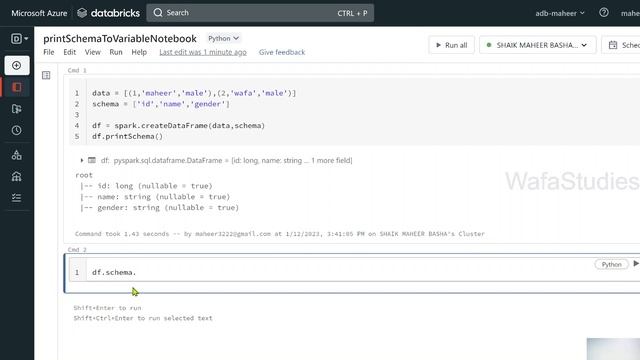Click the id: long output line
This screenshot has width=640, height=360.
point(147,186)
